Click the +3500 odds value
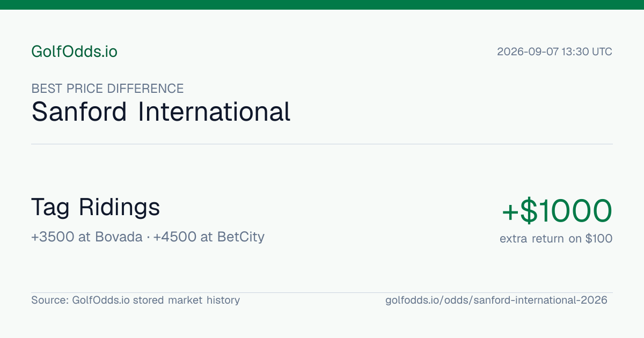 pos(53,237)
